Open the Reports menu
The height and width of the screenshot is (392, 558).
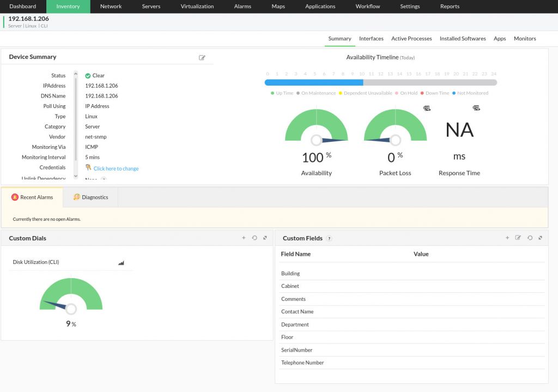450,7
